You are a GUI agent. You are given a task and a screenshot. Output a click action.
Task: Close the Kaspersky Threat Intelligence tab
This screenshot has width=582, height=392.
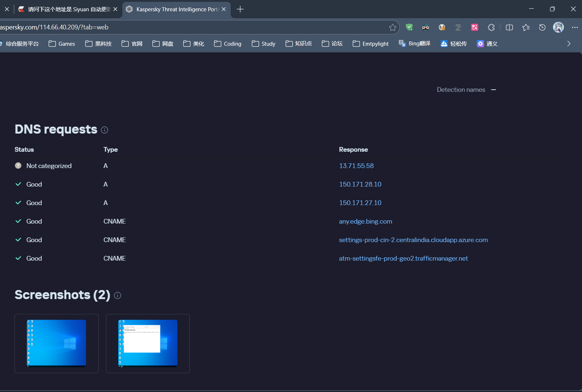point(224,9)
